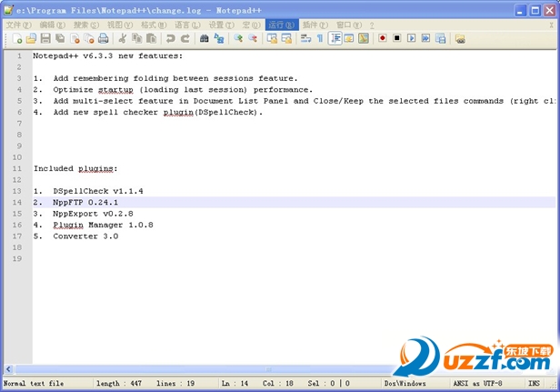
Task: Open the 语言(L) menu
Action: (x=187, y=25)
